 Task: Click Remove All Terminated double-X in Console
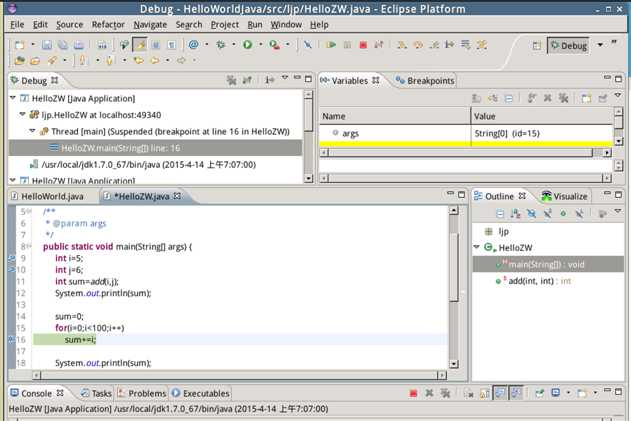[445, 393]
